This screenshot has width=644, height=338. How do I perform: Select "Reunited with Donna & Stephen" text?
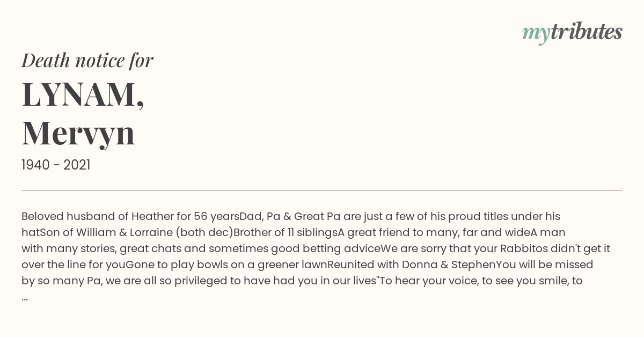[x=412, y=264]
